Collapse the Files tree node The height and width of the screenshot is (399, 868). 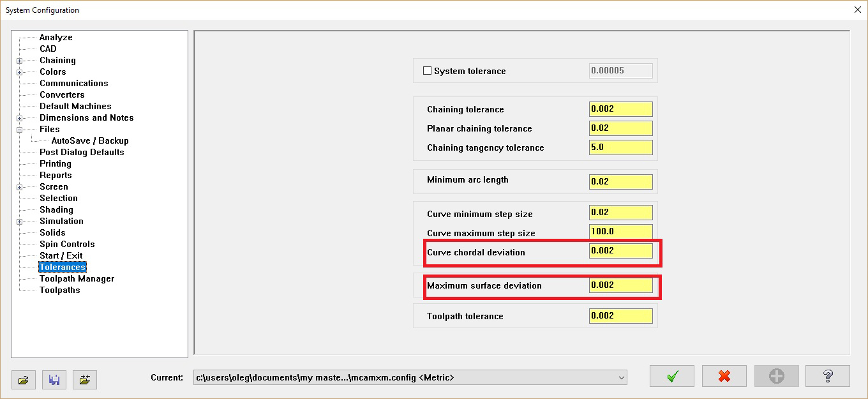[x=20, y=130]
